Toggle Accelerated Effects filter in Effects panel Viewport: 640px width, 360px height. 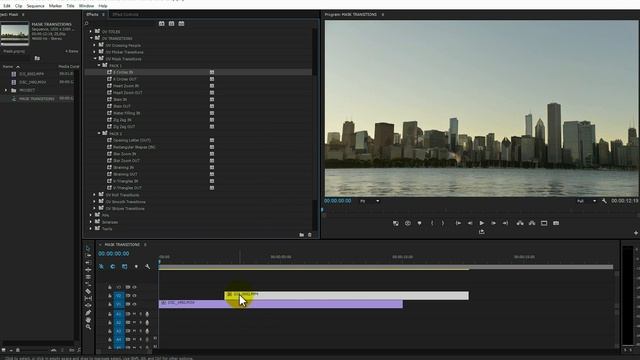click(162, 24)
